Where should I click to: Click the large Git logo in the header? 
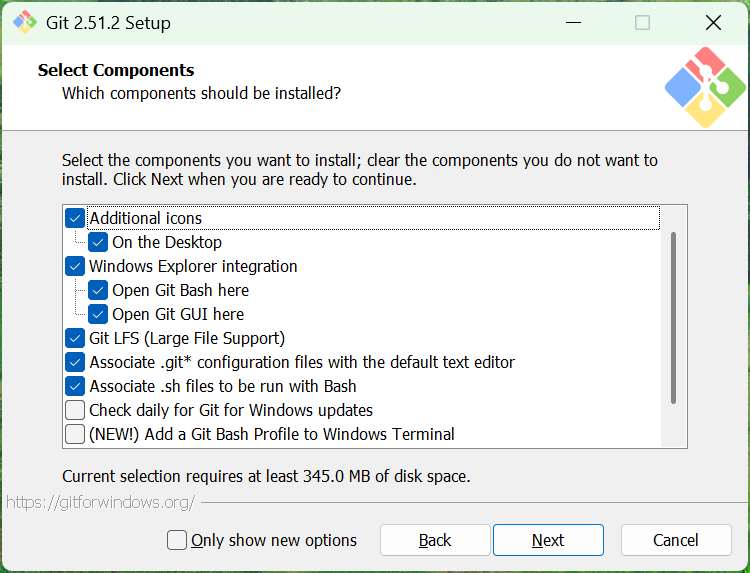706,87
